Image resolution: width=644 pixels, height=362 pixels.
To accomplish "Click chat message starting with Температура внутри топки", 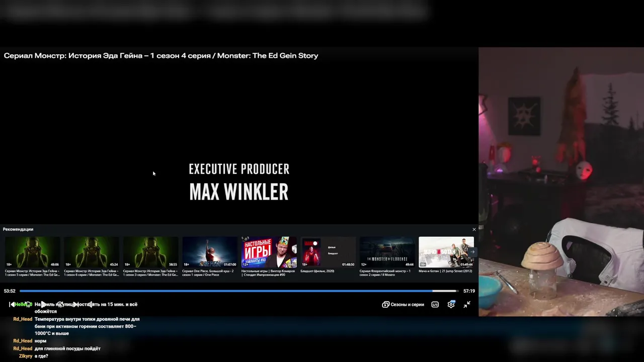I will click(x=87, y=326).
